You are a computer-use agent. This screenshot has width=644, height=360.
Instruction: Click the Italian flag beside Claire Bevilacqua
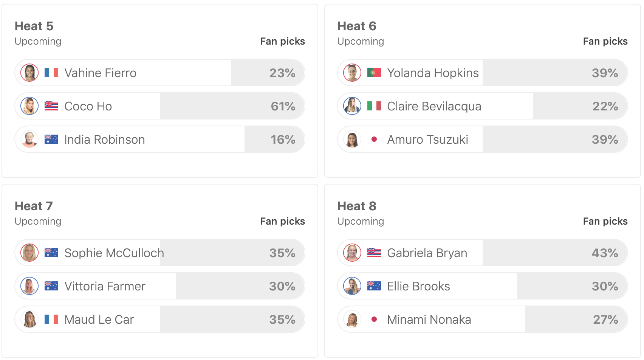[x=374, y=106]
